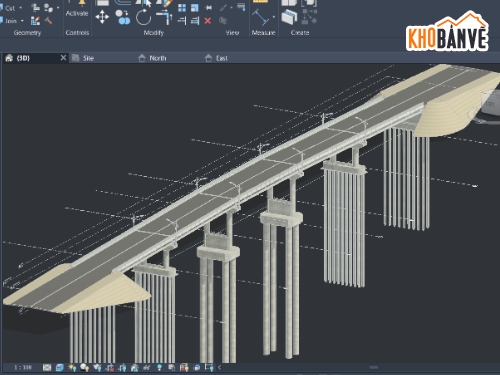Select the Paint tool in Geometry
This screenshot has height=375, width=500.
tap(48, 8)
